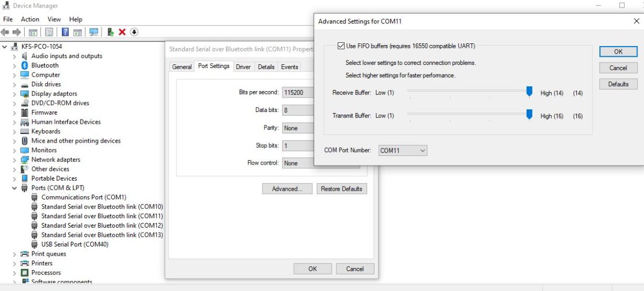Click the Help toolbar icon
Viewport: 644px width, 291px height.
65,32
